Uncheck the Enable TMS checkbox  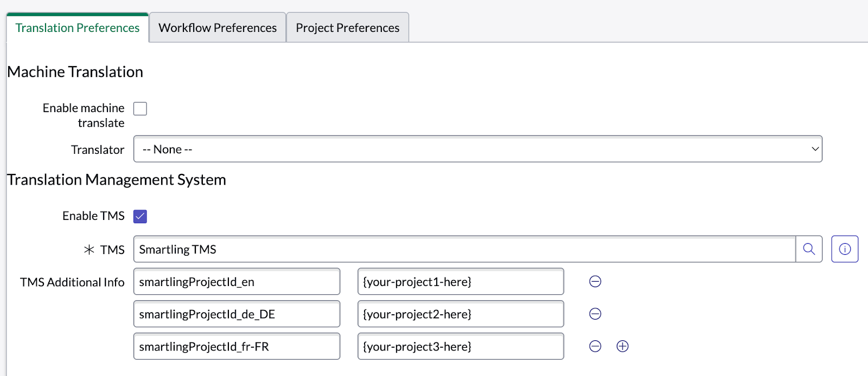[x=140, y=217]
